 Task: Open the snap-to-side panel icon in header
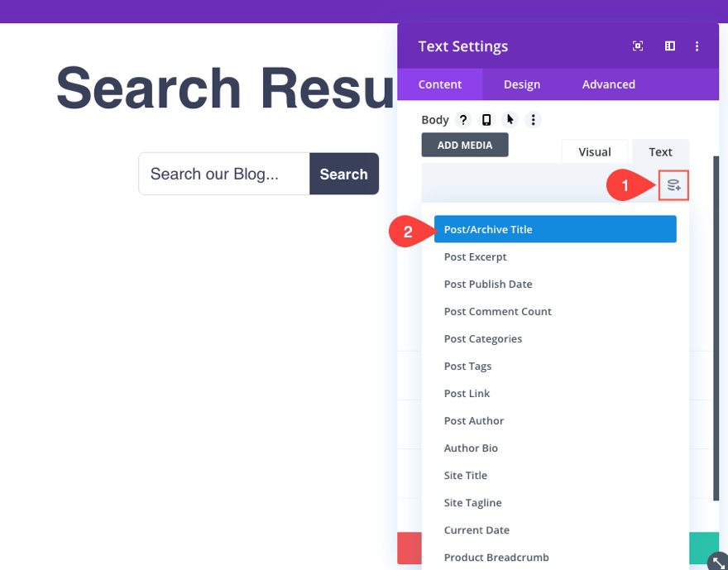click(669, 46)
